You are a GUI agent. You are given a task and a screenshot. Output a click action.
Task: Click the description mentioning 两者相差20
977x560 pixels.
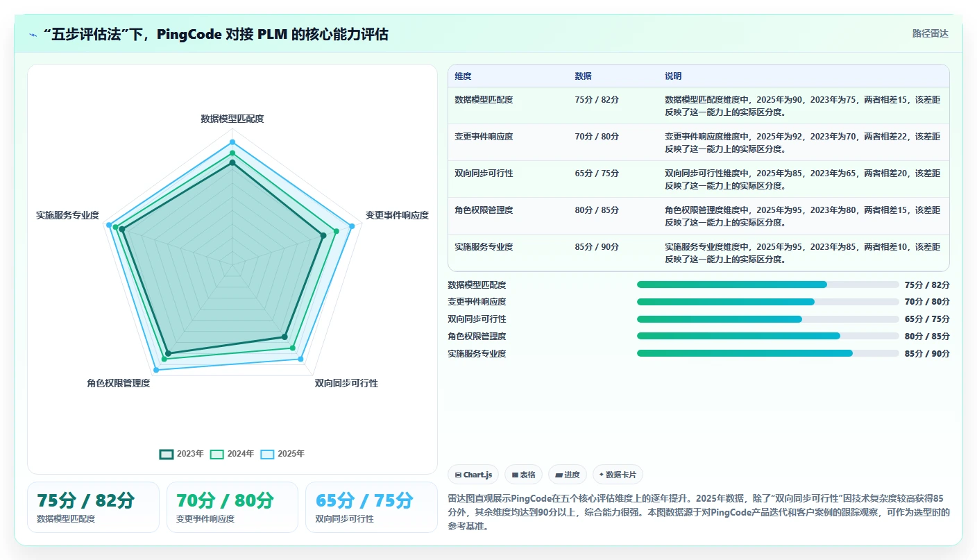tap(803, 179)
